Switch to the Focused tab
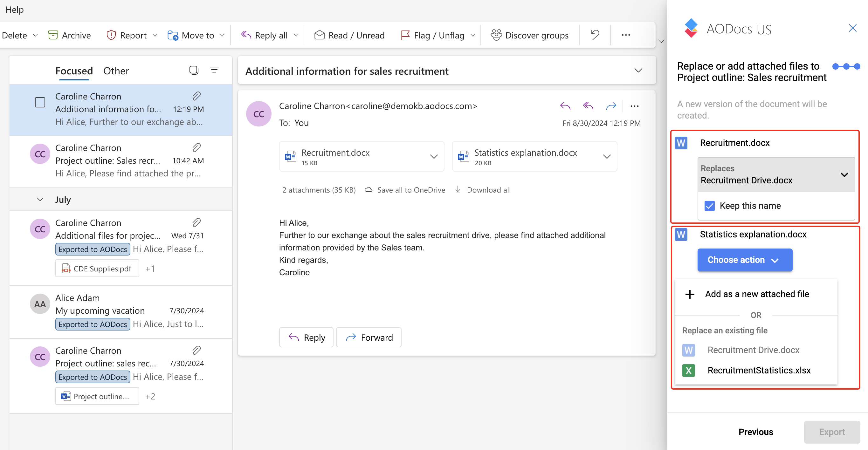This screenshot has width=868, height=450. pyautogui.click(x=74, y=71)
